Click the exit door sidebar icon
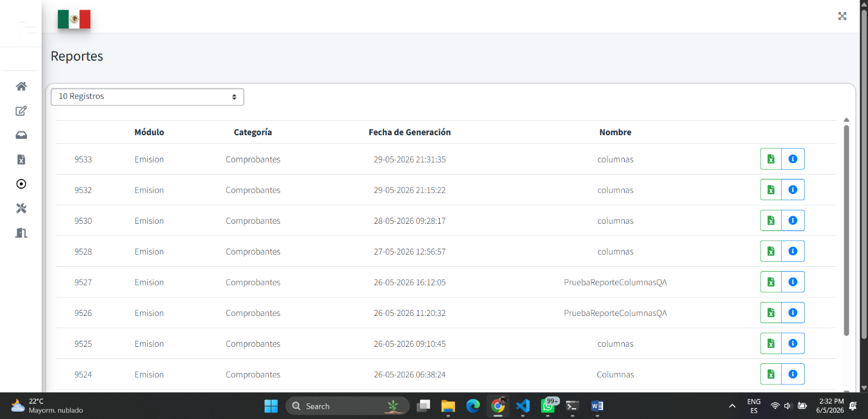 pos(21,233)
